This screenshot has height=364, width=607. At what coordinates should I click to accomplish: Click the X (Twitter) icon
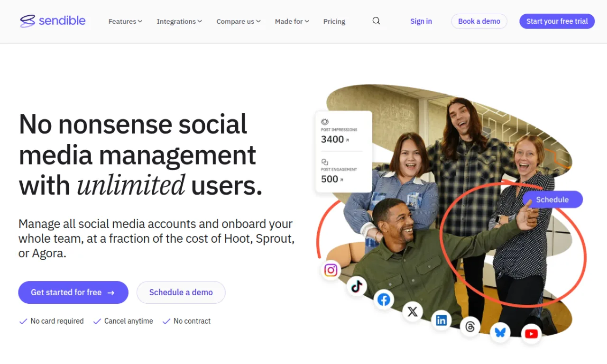413,311
